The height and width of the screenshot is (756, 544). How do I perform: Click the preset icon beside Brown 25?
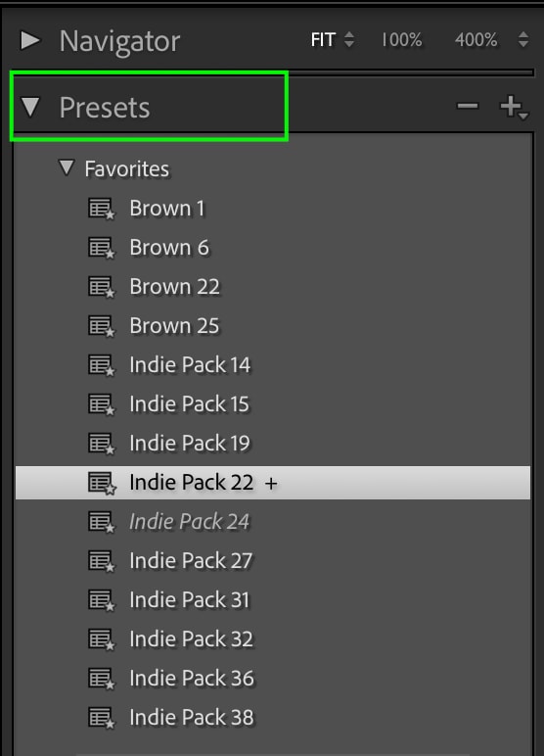pos(101,326)
